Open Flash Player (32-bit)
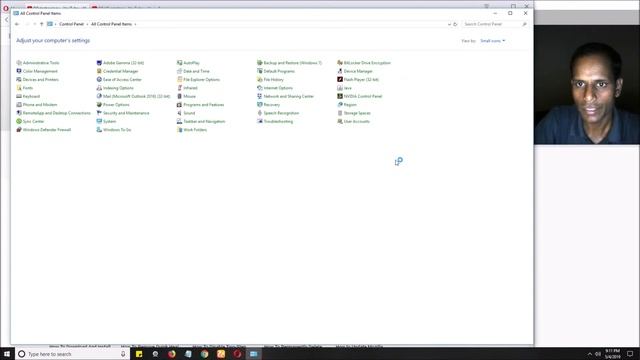The height and width of the screenshot is (360, 640). (358, 80)
